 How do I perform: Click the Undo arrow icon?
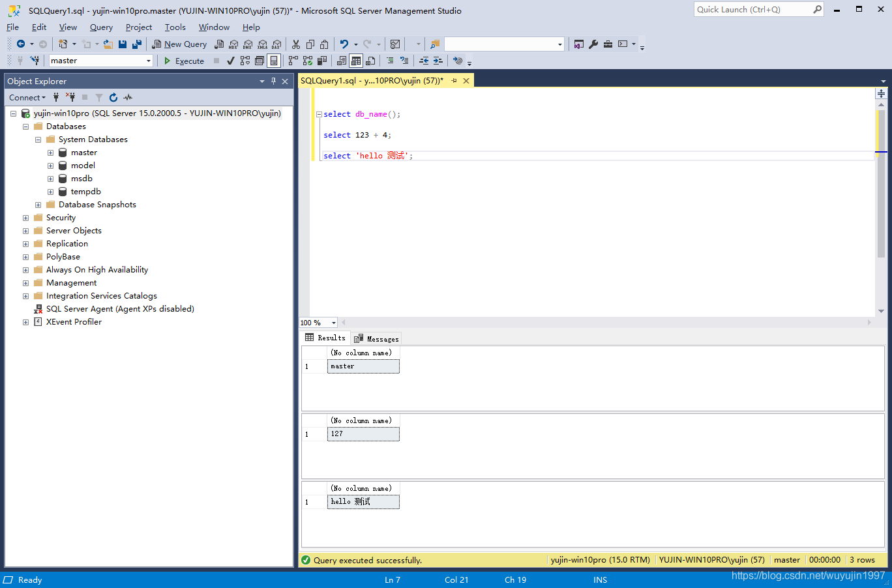pos(344,44)
